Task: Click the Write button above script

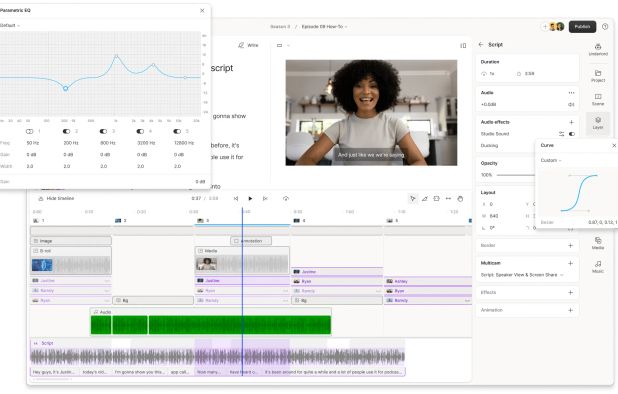Action: click(248, 45)
